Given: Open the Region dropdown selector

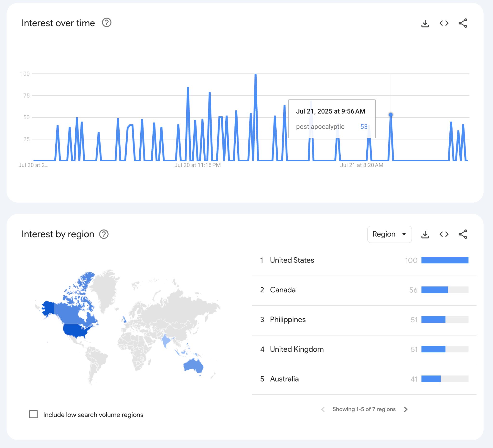Looking at the screenshot, I should (389, 234).
